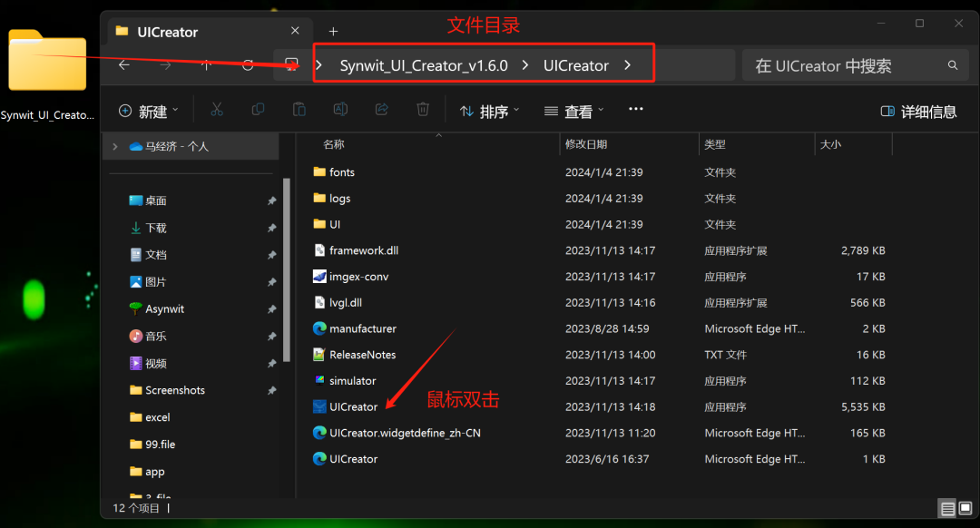
Task: Click the imgex-conv application icon
Action: click(319, 276)
